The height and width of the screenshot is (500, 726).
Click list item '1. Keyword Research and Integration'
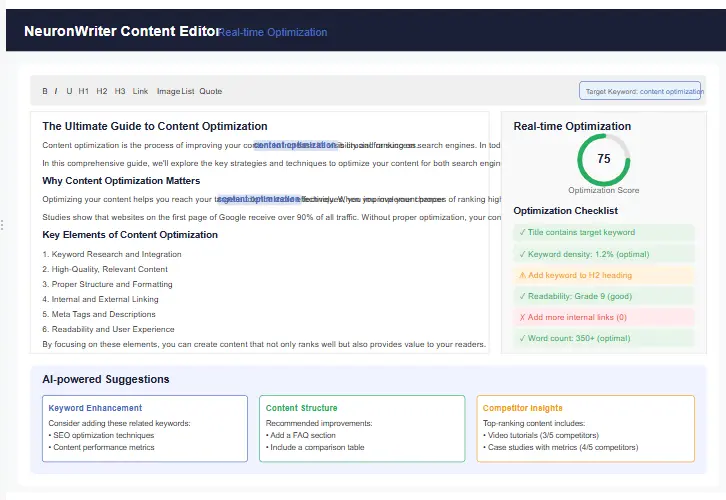click(112, 254)
